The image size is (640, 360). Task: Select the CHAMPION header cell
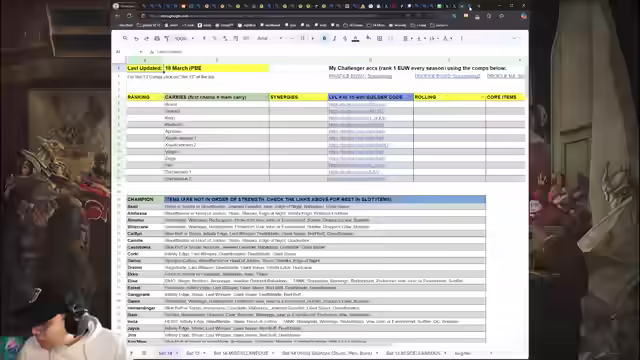pyautogui.click(x=145, y=199)
